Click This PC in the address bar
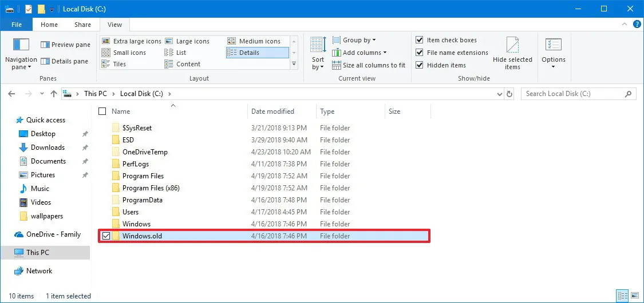The image size is (644, 303). click(x=95, y=94)
